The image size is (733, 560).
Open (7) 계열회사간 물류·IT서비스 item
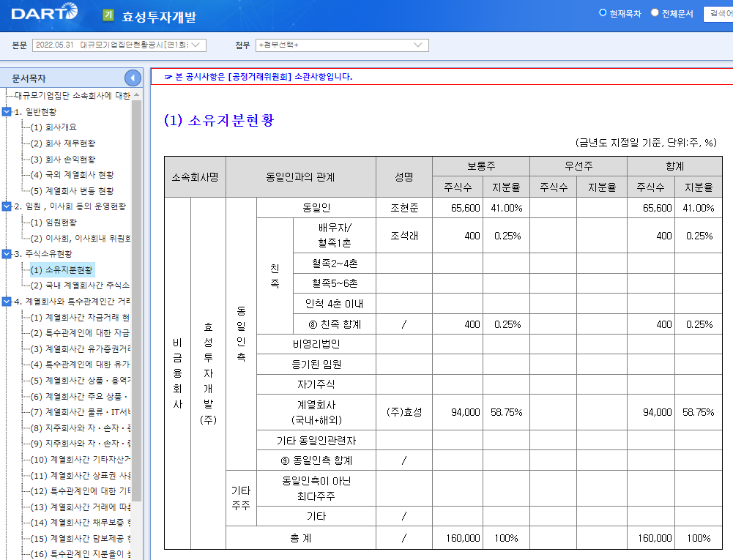coord(80,412)
